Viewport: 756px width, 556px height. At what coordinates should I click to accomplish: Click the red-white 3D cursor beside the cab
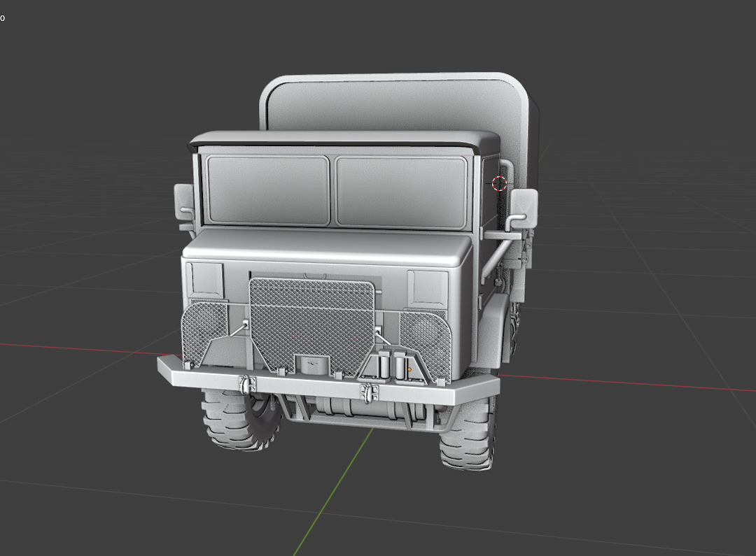pos(499,183)
